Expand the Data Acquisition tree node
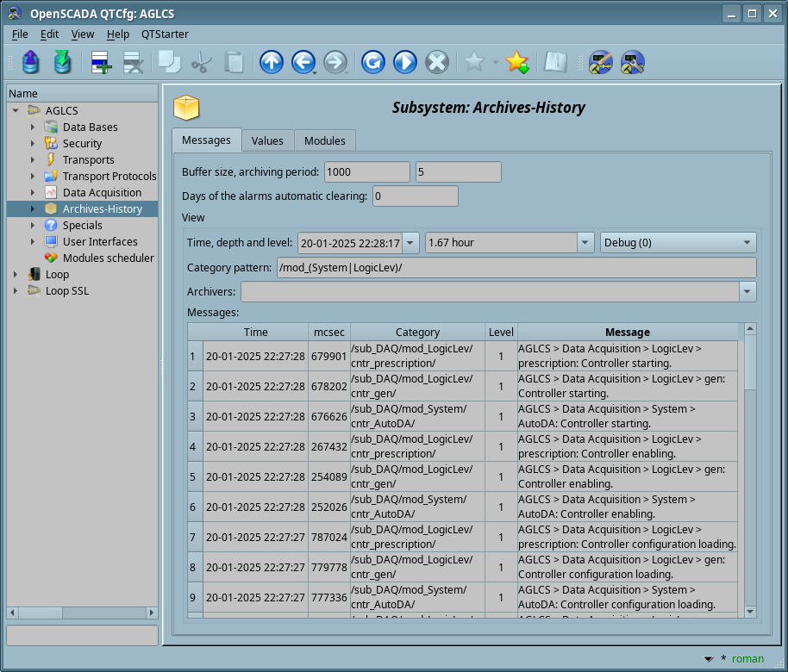This screenshot has height=672, width=788. pos(33,193)
